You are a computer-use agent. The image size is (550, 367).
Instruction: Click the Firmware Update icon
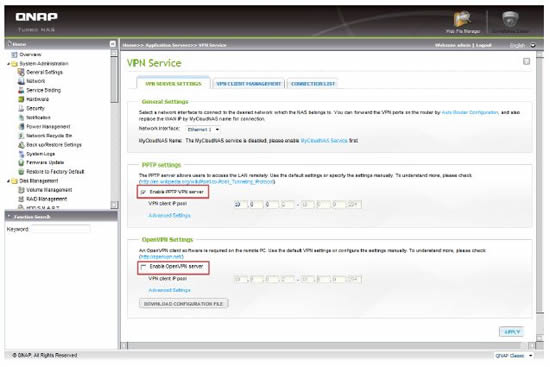point(21,163)
